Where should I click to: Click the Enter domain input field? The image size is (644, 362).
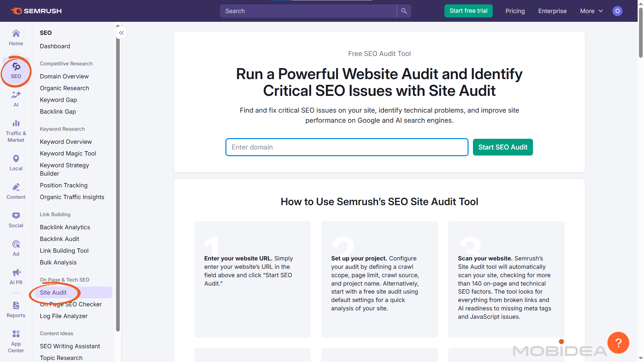coord(347,147)
